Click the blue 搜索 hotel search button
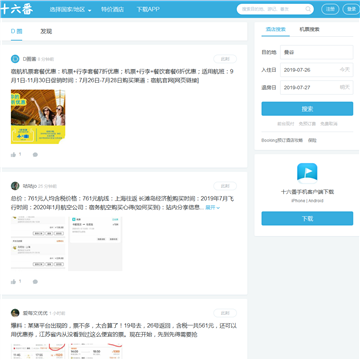The width and height of the screenshot is (360, 360). tap(307, 109)
